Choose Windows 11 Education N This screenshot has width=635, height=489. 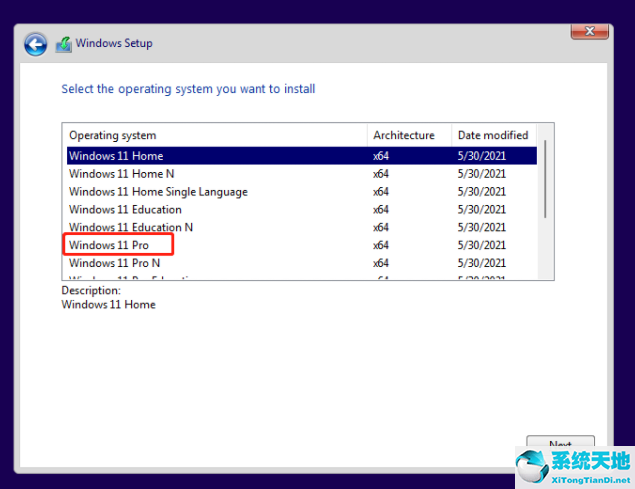point(302,227)
